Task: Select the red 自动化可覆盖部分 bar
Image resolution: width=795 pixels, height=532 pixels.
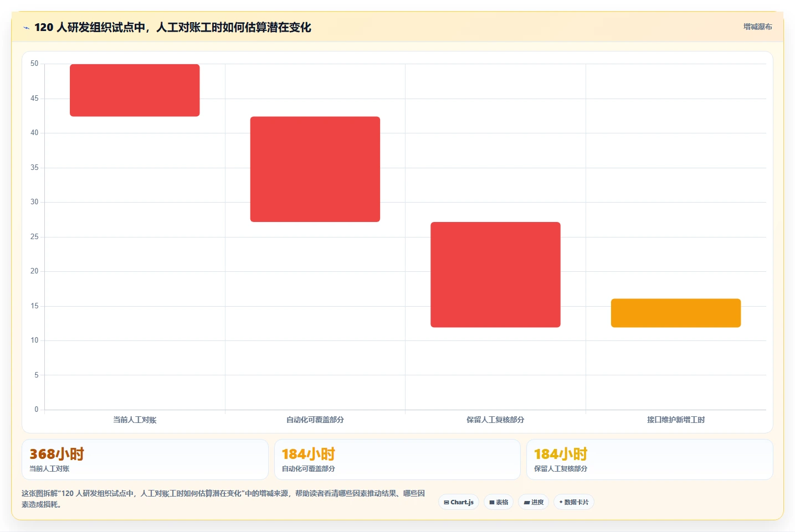Action: (x=315, y=169)
